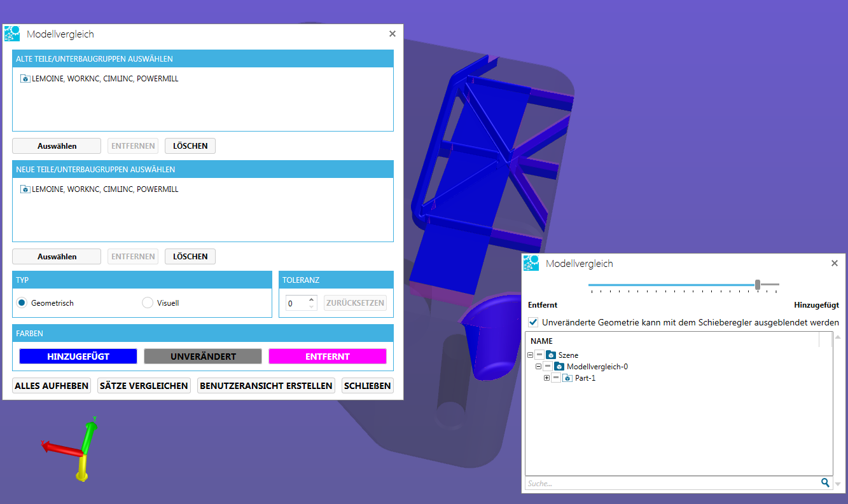Click the tree list scroll-up arrow
Screen dimensions: 848x504
pos(838,337)
